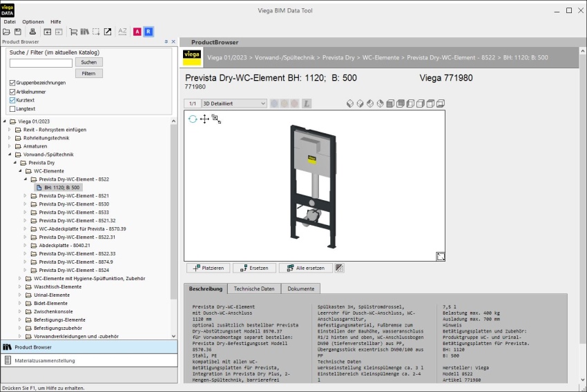The height and width of the screenshot is (392, 587).
Task: Click fullscreen expand icon in 3D preview
Action: [441, 256]
